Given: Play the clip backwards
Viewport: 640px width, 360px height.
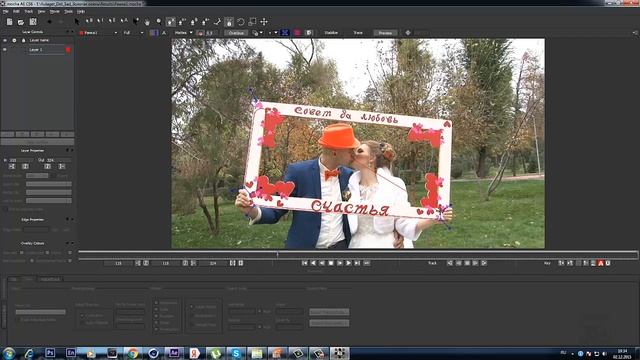Looking at the screenshot, I should [x=313, y=263].
